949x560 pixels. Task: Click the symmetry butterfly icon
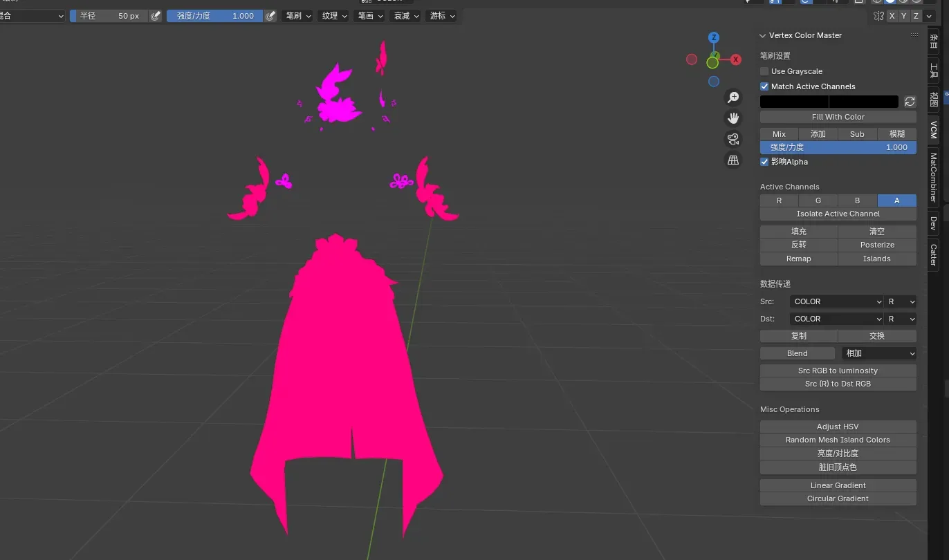tap(878, 16)
